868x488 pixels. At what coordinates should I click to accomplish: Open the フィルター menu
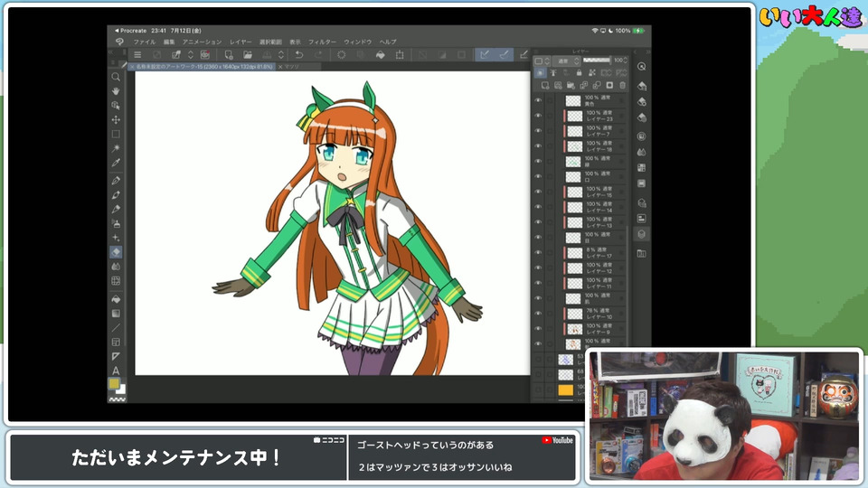(322, 42)
